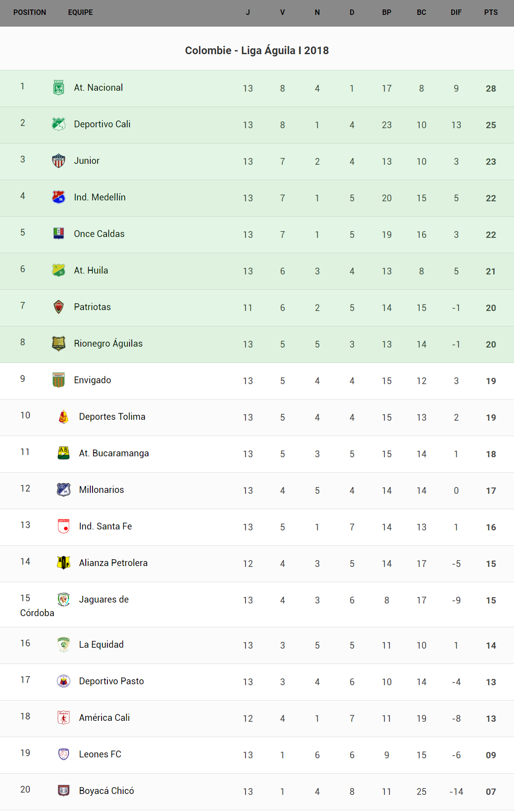Click the Deportivo Cali team logo
Viewport: 514px width, 812px height.
tap(59, 124)
